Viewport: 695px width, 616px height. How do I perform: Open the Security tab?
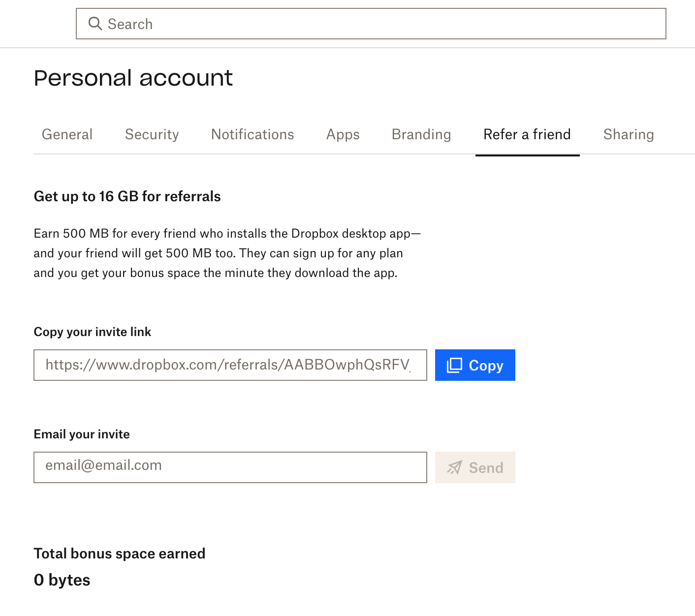(152, 134)
